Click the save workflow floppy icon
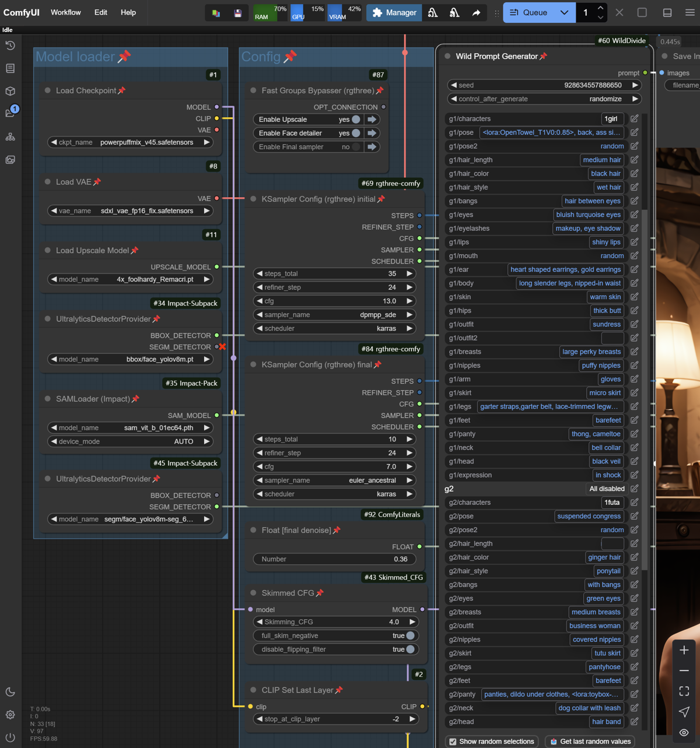Image resolution: width=700 pixels, height=748 pixels. point(238,13)
